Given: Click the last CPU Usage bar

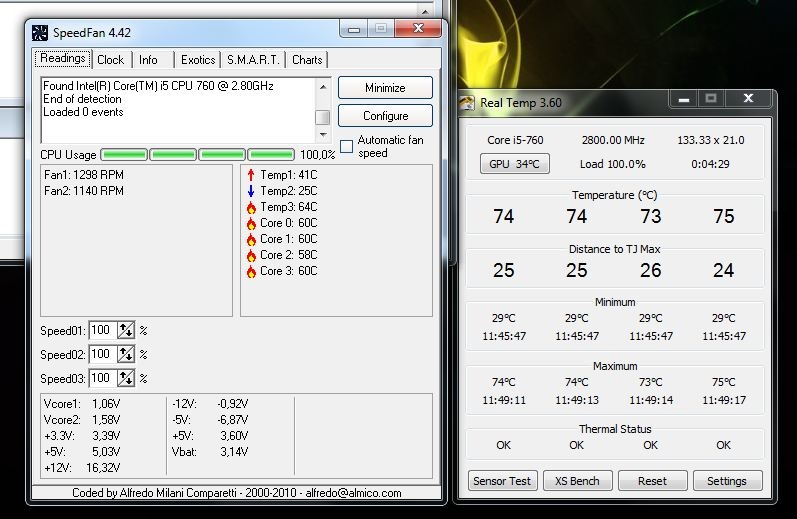Looking at the screenshot, I should click(x=271, y=155).
